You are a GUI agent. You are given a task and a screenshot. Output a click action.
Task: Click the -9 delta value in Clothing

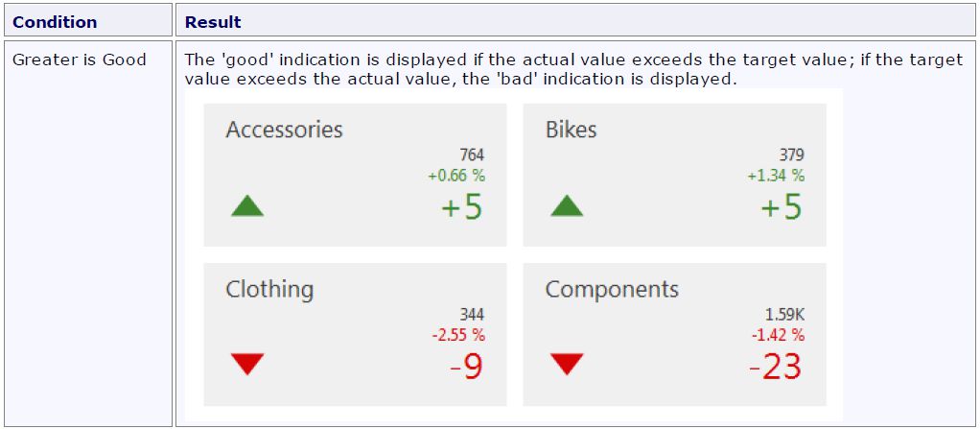coord(467,366)
